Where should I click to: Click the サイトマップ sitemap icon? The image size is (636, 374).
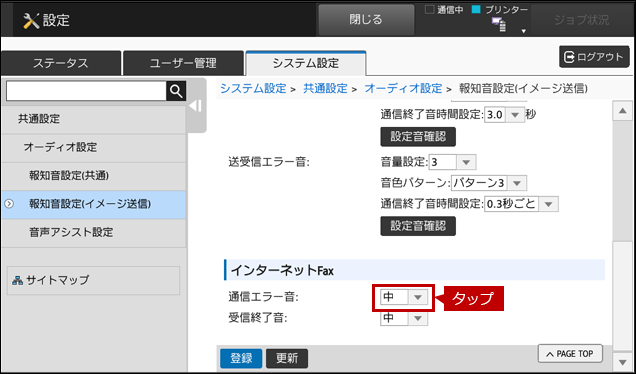pos(17,280)
